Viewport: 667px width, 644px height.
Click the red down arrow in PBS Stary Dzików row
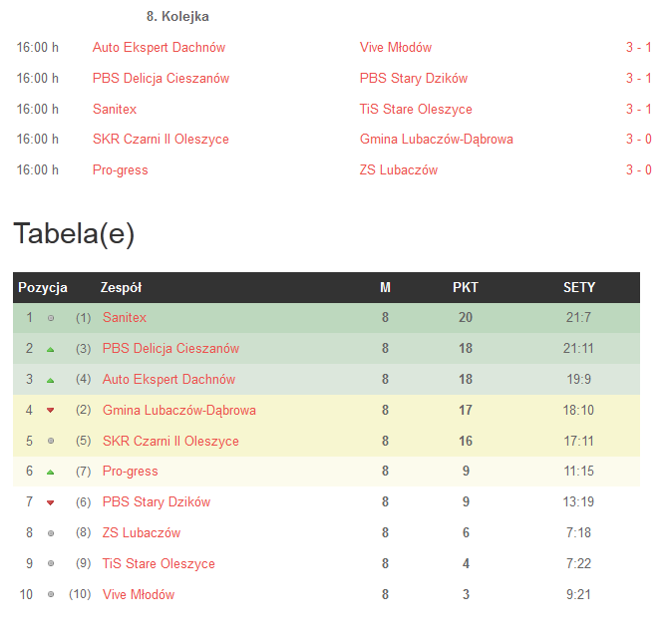point(51,502)
